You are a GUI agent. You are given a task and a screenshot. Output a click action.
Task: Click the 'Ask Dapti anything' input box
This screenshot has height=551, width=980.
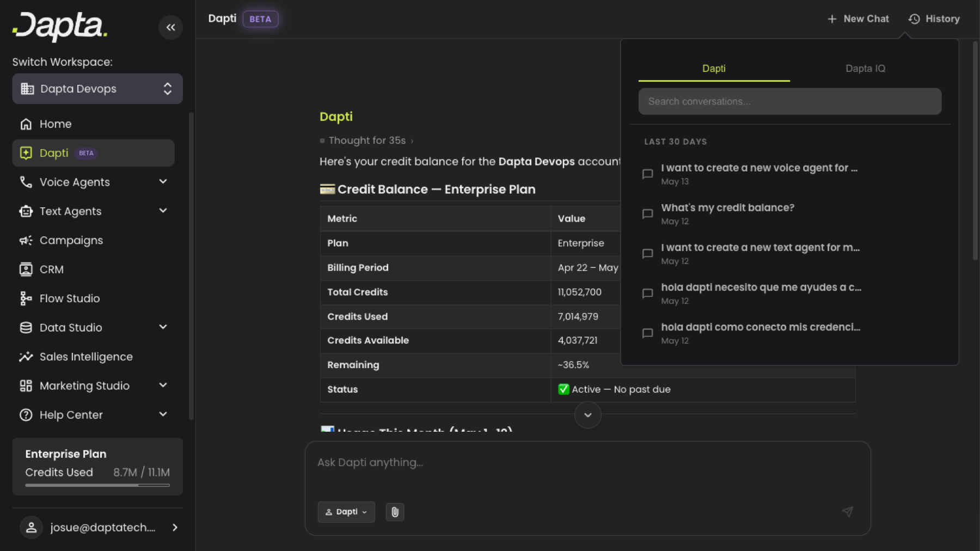pos(587,463)
